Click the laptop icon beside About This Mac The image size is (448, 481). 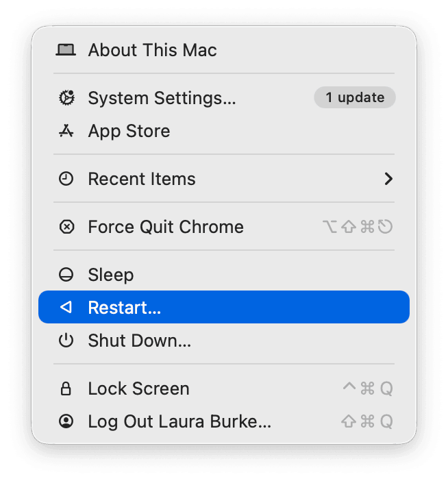click(66, 50)
